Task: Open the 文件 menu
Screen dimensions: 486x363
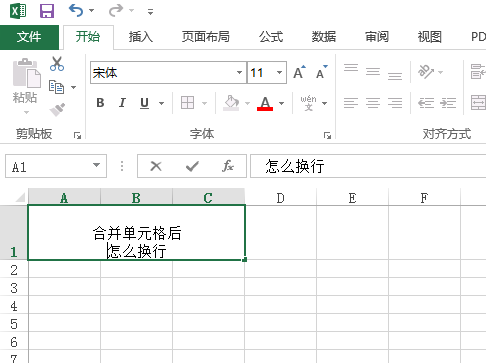Action: (29, 37)
